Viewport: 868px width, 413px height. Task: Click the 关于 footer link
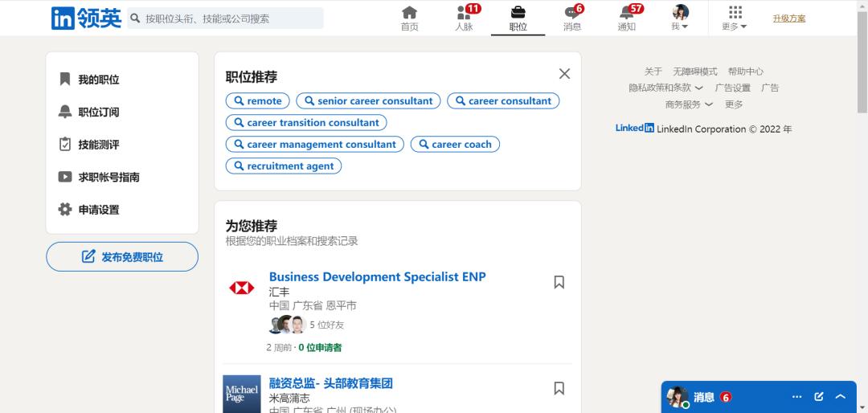pos(653,72)
